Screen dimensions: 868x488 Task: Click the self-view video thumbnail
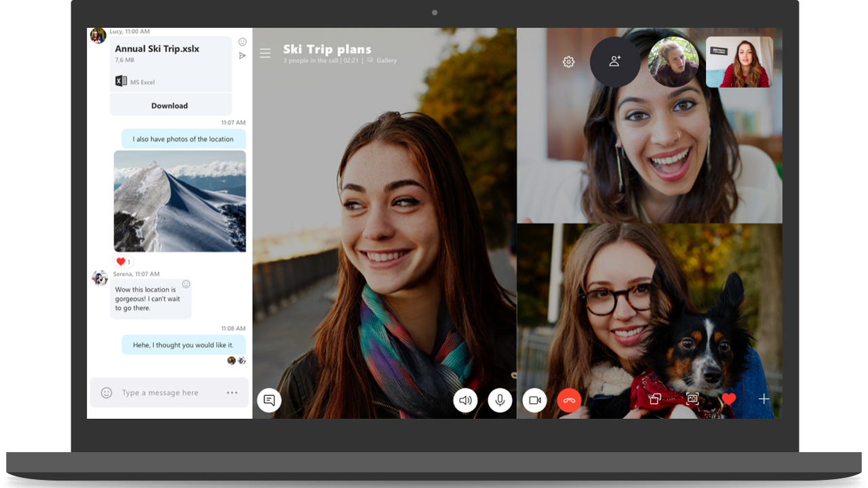[x=739, y=62]
